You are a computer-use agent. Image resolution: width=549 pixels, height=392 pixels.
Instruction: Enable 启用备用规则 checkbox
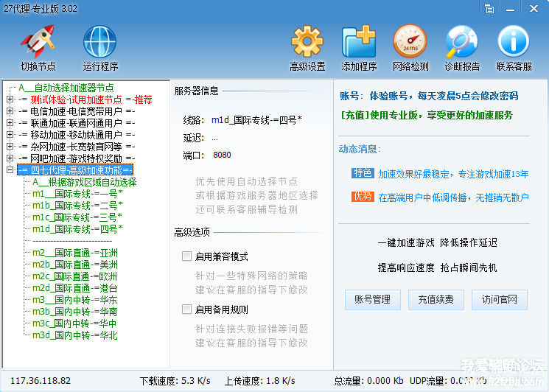coord(186,309)
